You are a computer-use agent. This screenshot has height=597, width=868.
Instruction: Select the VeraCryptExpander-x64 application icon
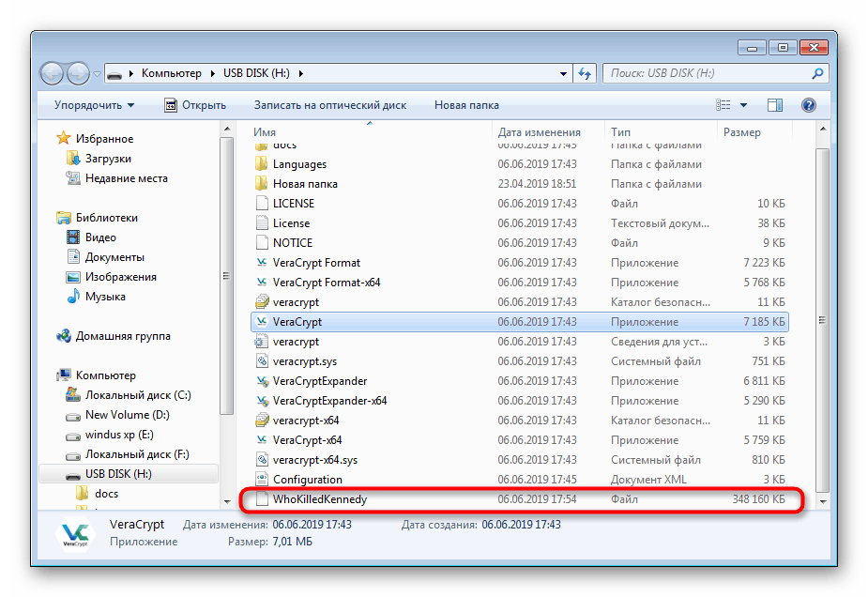[261, 401]
